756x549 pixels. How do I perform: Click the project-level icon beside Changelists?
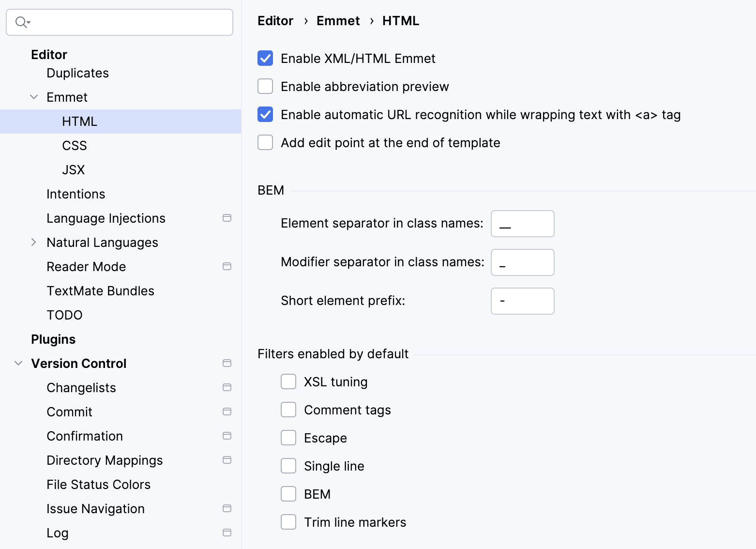pyautogui.click(x=227, y=387)
